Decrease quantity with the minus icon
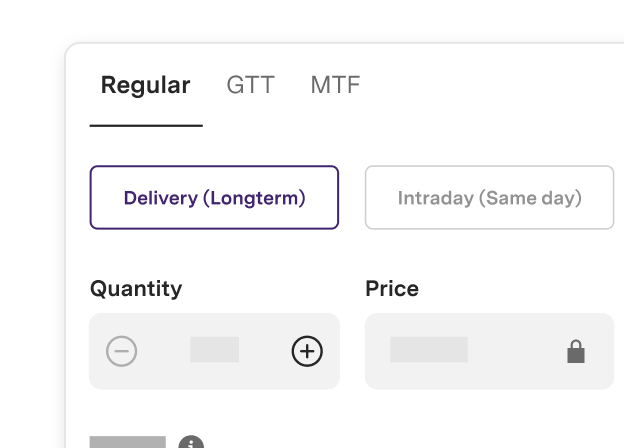Viewport: 624px width, 448px height. pos(121,351)
